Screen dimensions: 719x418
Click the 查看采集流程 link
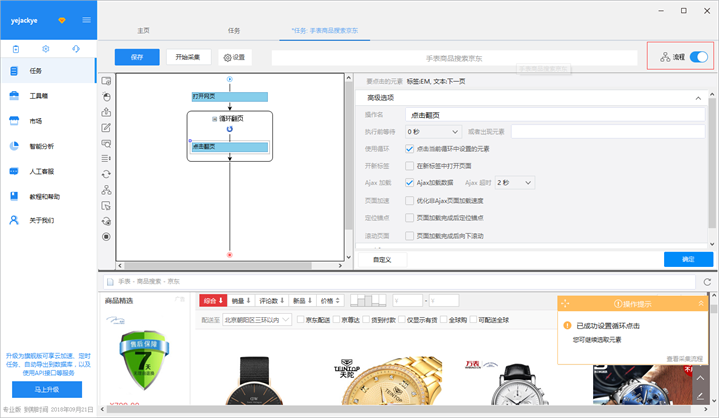click(684, 359)
